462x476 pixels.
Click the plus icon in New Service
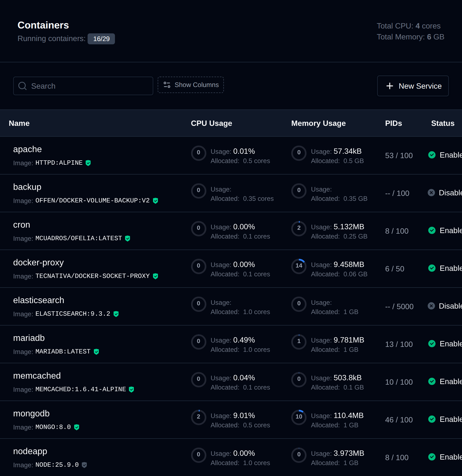390,86
